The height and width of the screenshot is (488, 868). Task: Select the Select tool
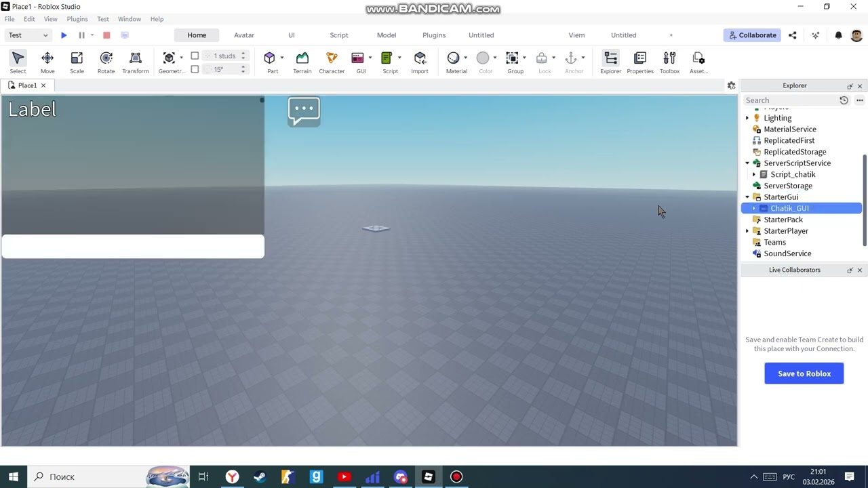(x=18, y=62)
